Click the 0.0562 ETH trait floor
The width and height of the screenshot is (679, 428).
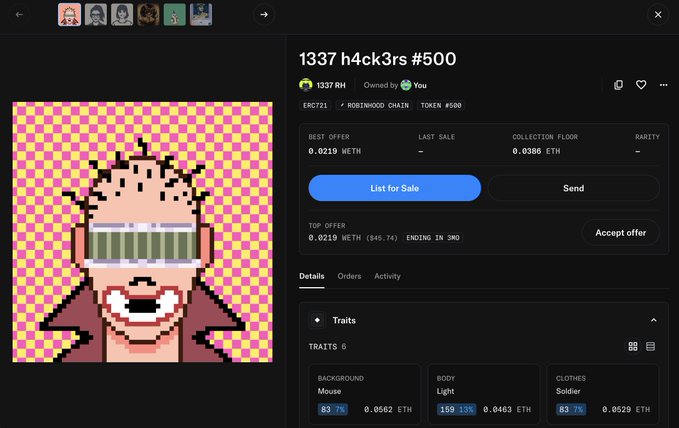(x=388, y=409)
